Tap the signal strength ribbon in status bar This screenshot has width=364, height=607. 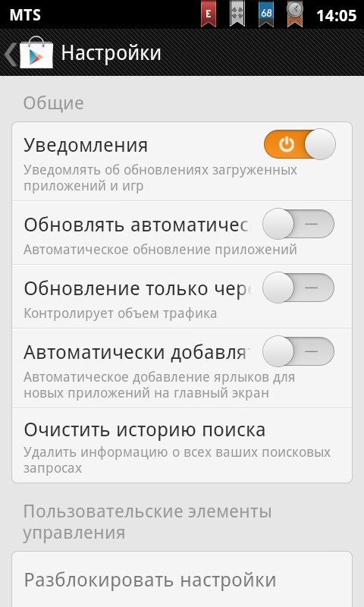(x=237, y=14)
